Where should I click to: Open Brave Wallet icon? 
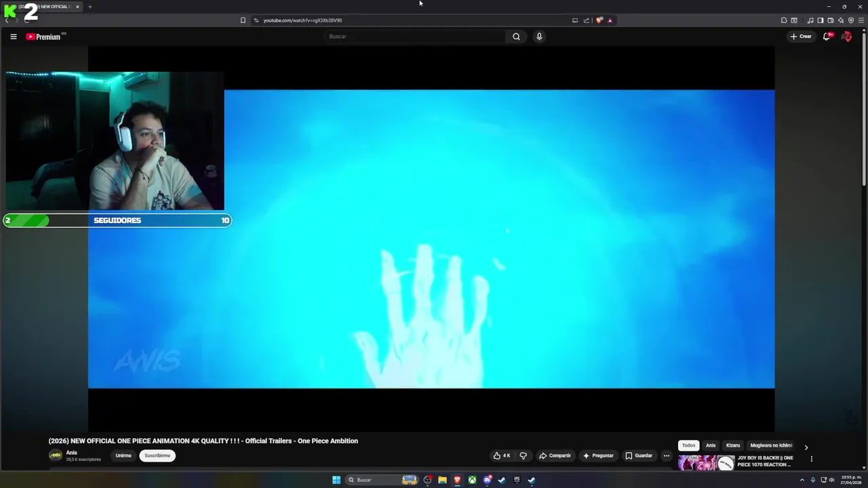point(830,20)
